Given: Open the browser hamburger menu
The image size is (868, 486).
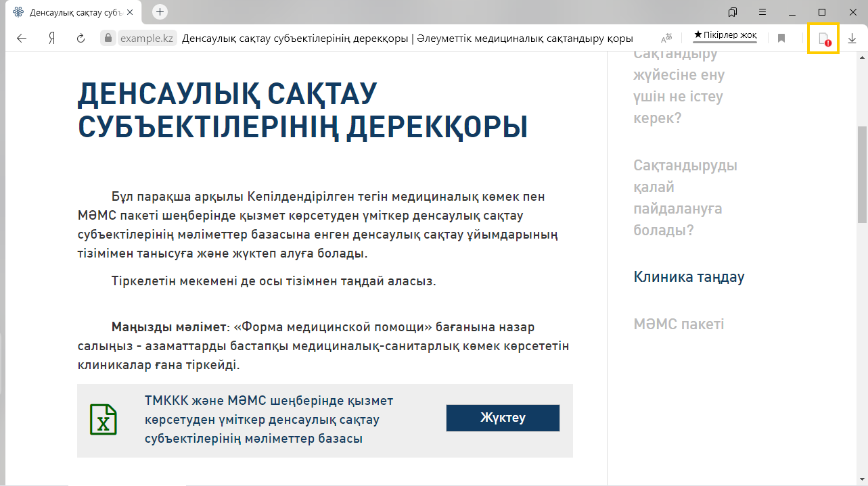Looking at the screenshot, I should 762,12.
